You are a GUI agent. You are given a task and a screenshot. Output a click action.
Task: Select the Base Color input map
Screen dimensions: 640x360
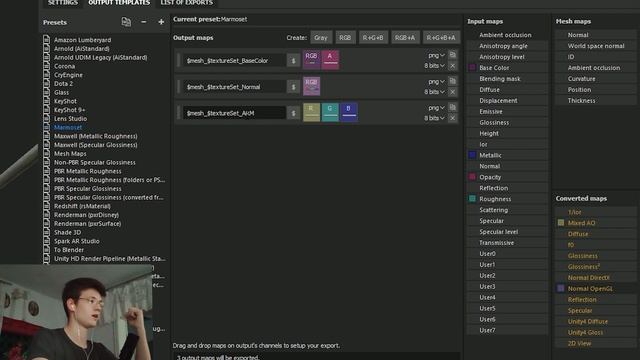point(507,68)
